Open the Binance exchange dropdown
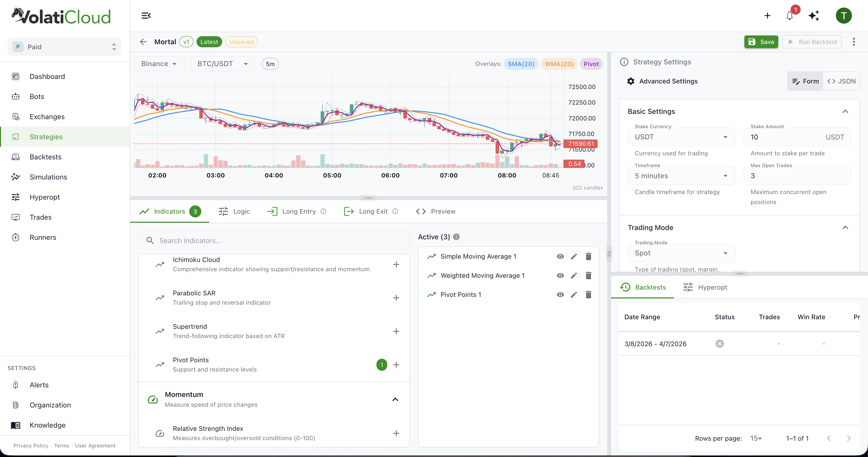Viewport: 868px width, 457px height. click(x=159, y=63)
